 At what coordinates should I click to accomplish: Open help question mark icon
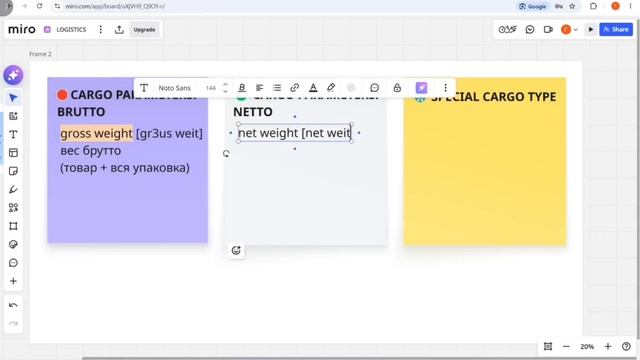pyautogui.click(x=626, y=347)
